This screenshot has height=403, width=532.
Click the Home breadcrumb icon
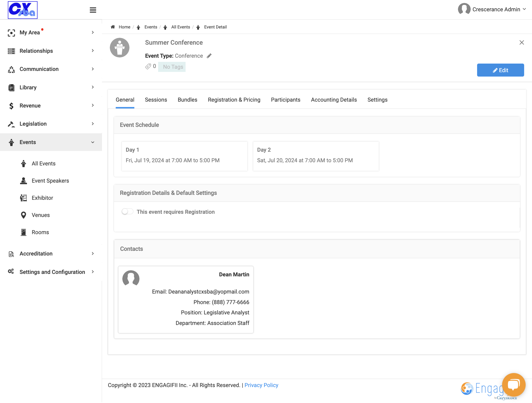113,27
